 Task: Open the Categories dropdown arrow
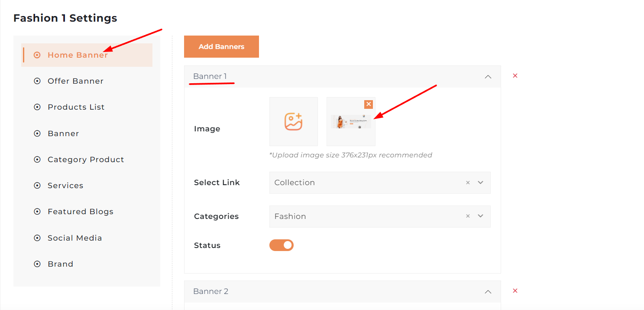coord(480,216)
